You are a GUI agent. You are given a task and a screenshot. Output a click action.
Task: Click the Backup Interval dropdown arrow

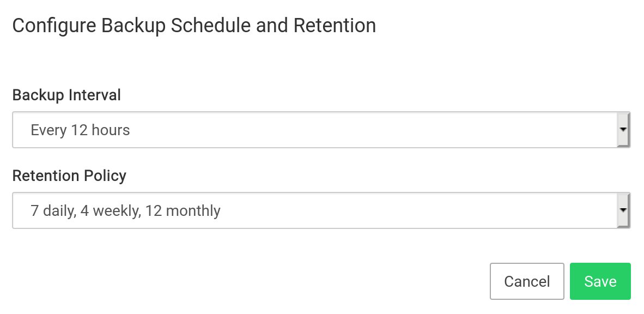click(623, 130)
